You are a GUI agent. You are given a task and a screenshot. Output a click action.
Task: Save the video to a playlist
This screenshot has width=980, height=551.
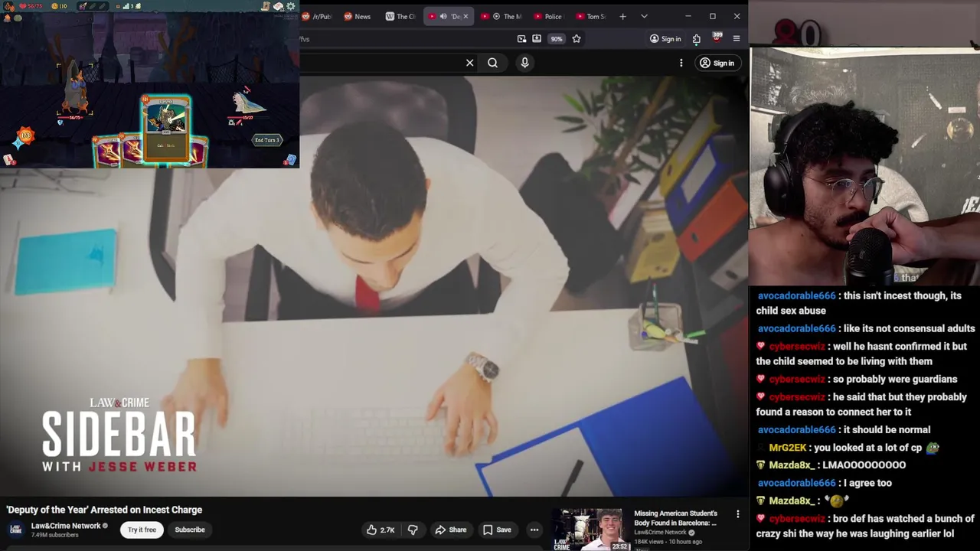497,530
